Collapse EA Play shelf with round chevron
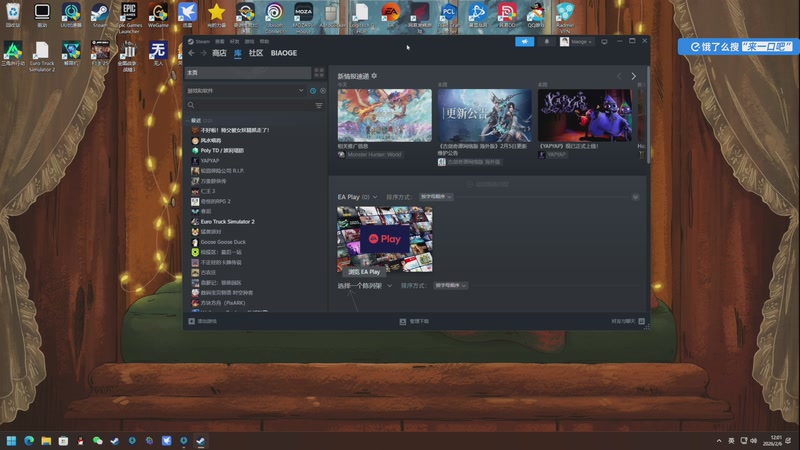 (x=636, y=197)
